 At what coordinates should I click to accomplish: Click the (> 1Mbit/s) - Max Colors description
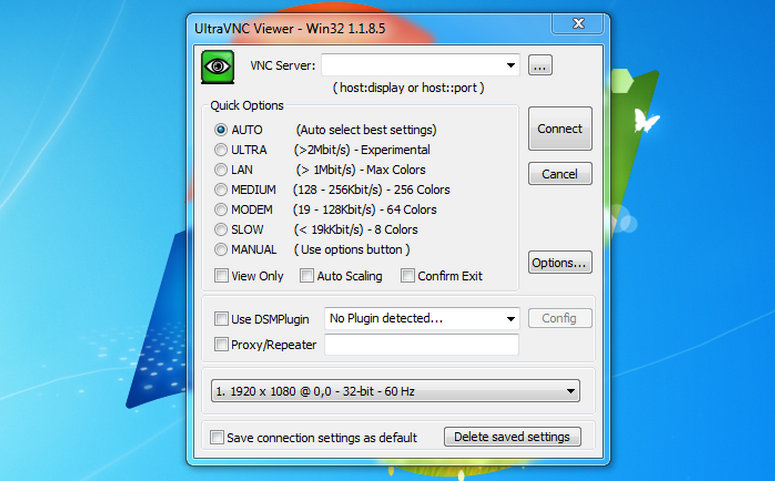361,170
